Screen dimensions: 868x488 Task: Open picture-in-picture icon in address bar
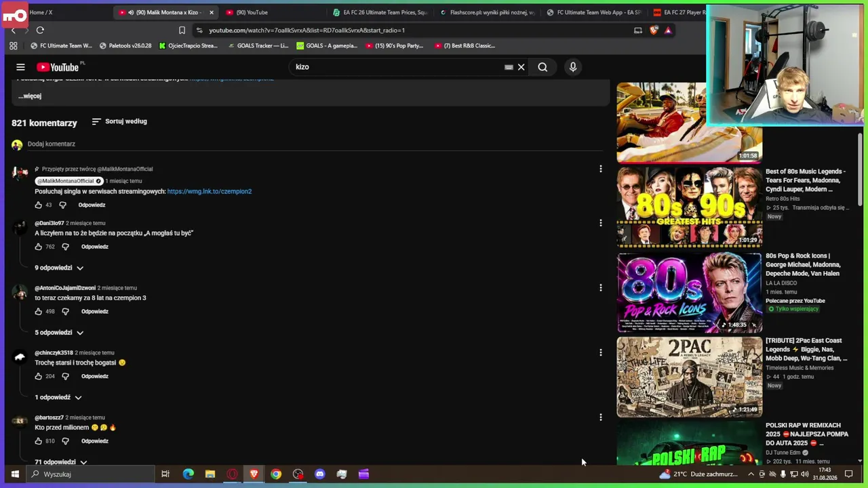coord(638,30)
